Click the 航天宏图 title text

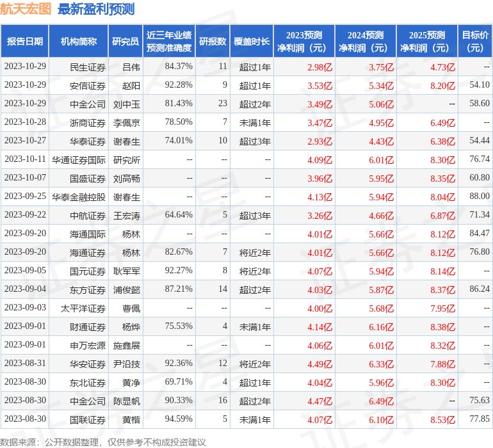point(26,9)
